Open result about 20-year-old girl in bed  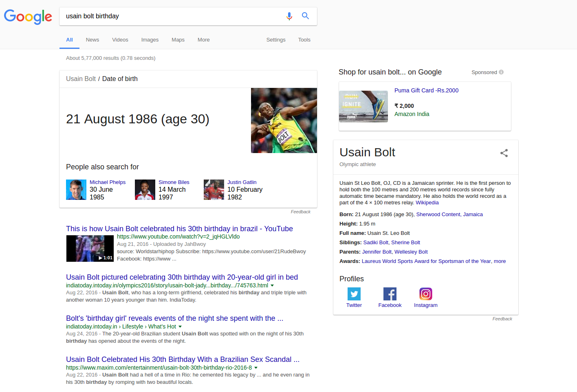(x=182, y=277)
